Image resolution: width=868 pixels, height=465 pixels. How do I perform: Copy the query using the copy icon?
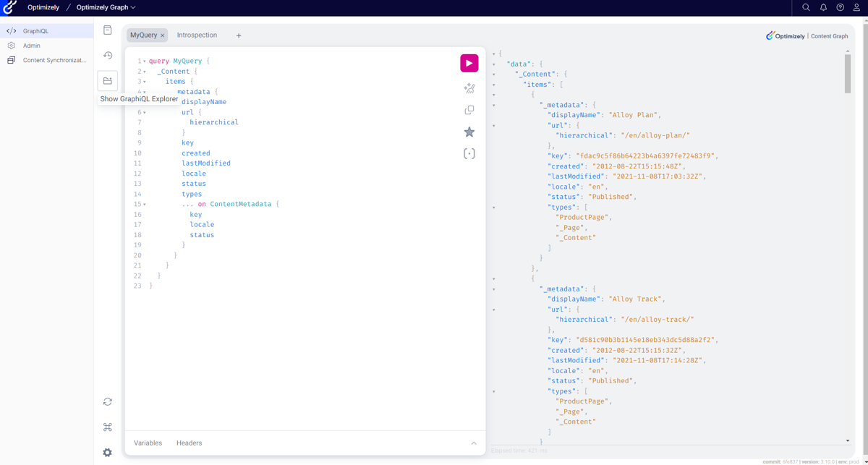(x=469, y=109)
